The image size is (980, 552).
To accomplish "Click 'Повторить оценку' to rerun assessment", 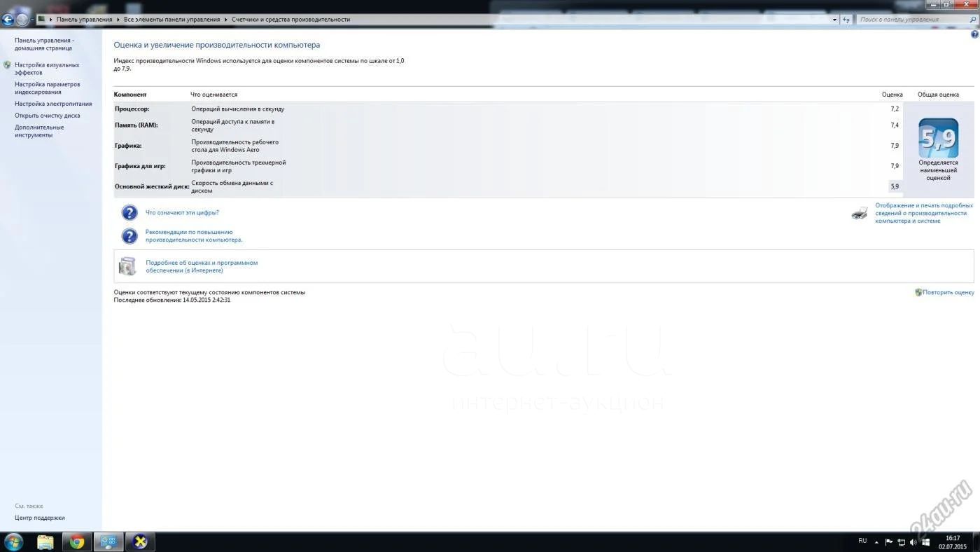I will tap(948, 293).
